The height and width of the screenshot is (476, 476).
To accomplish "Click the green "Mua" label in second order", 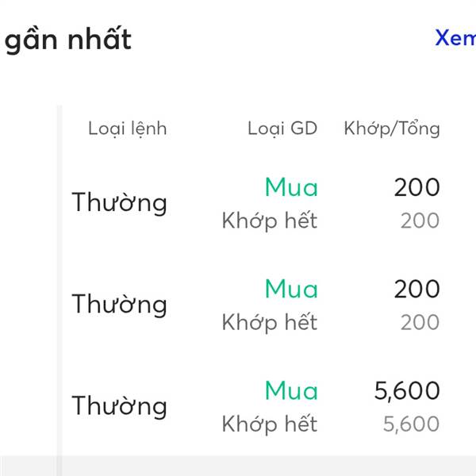I will 291,289.
